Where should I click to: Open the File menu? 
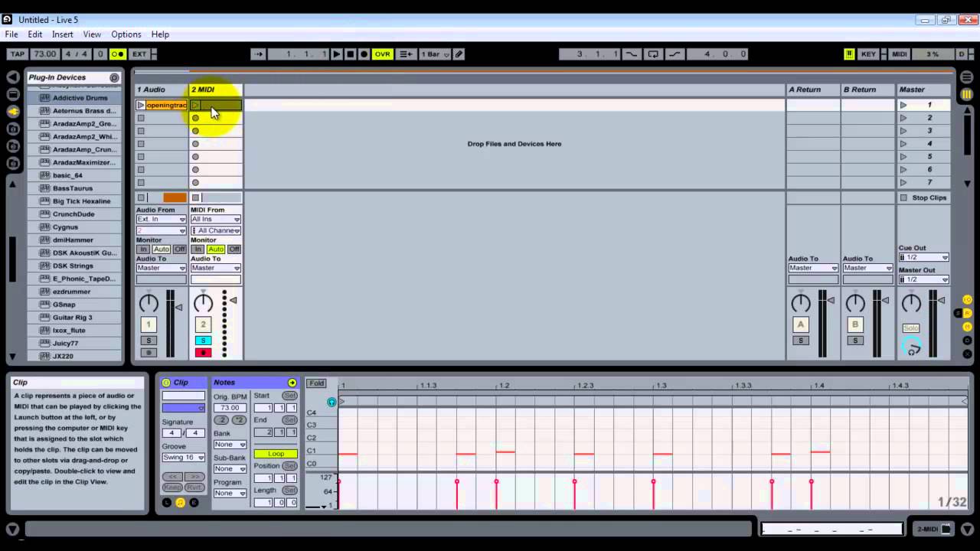coord(11,34)
